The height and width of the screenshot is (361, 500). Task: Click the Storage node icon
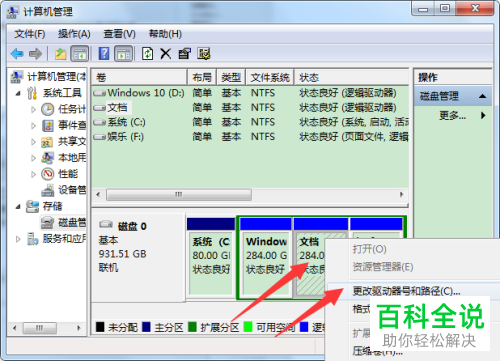tap(32, 206)
